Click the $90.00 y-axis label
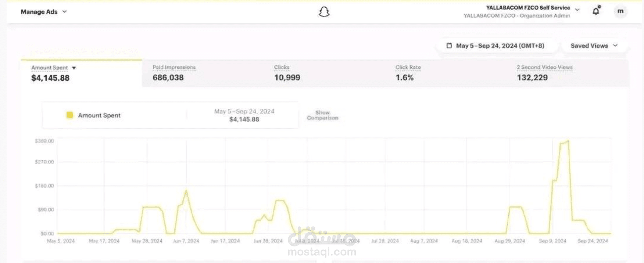 click(46, 210)
